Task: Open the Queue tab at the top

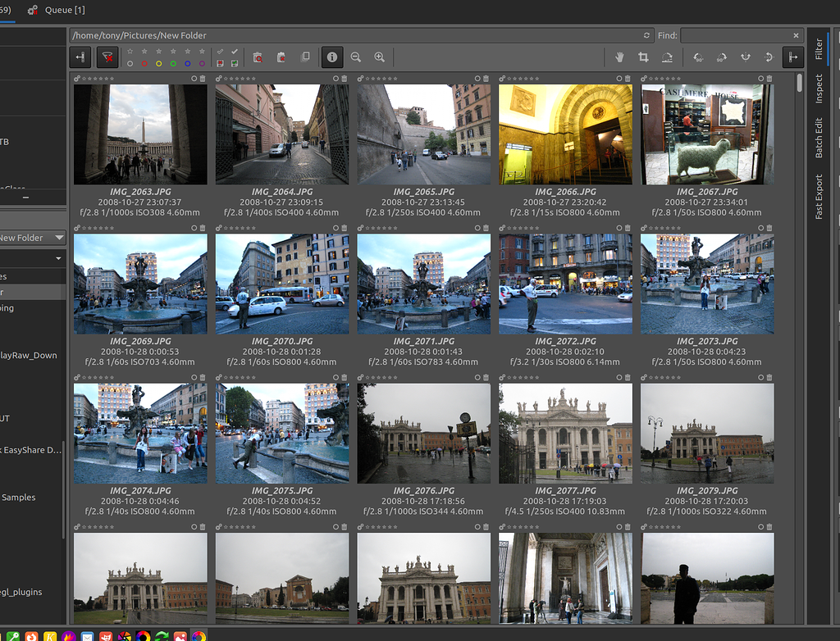Action: [56, 10]
